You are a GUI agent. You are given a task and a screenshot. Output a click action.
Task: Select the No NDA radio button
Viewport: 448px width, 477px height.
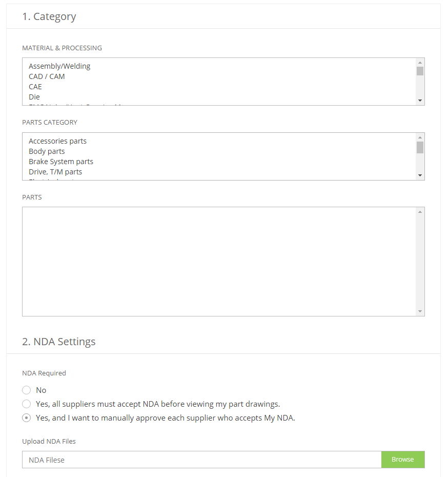(x=27, y=390)
